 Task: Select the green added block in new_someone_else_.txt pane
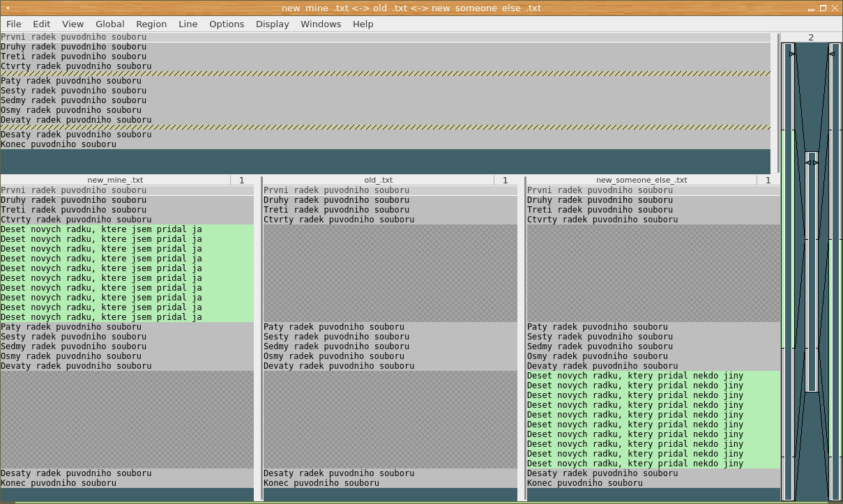tap(653, 419)
